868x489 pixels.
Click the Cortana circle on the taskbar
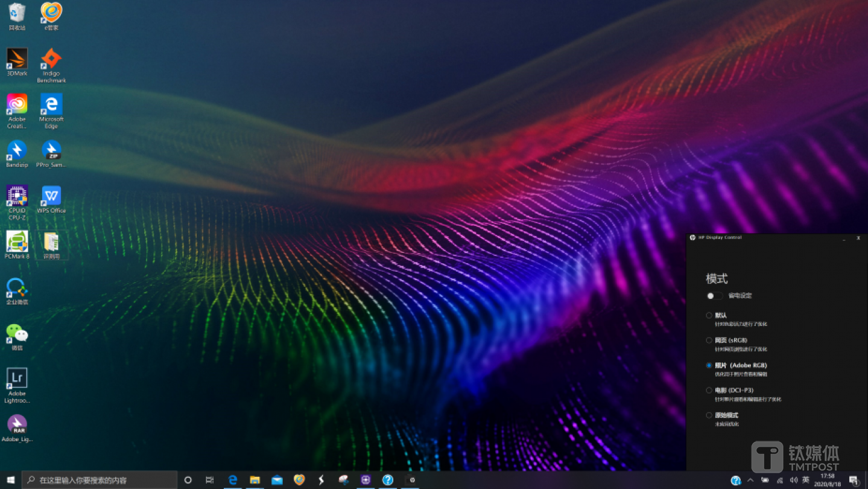(188, 480)
